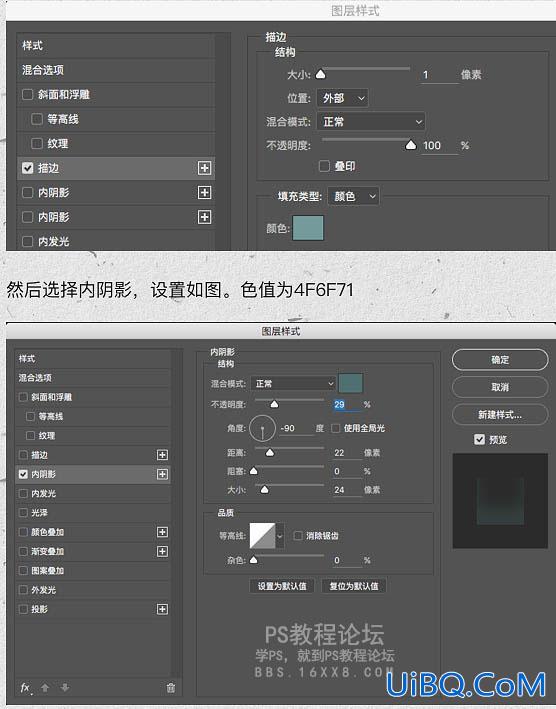
Task: Enable 内发光 in the top dialog
Action: 28,241
